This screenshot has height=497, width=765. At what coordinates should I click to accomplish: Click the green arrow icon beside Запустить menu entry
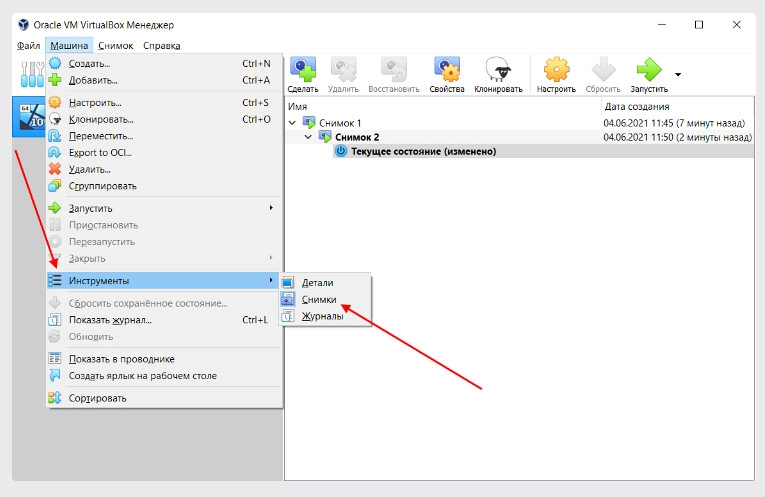55,208
